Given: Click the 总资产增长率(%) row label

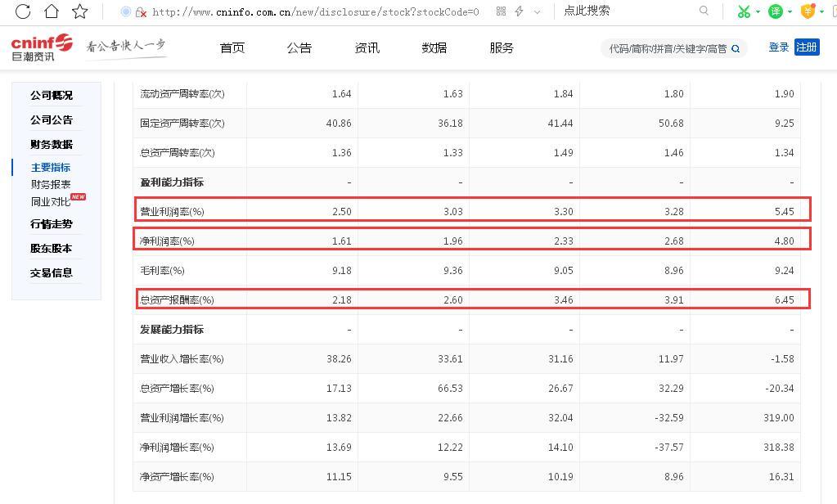Looking at the screenshot, I should tap(177, 388).
